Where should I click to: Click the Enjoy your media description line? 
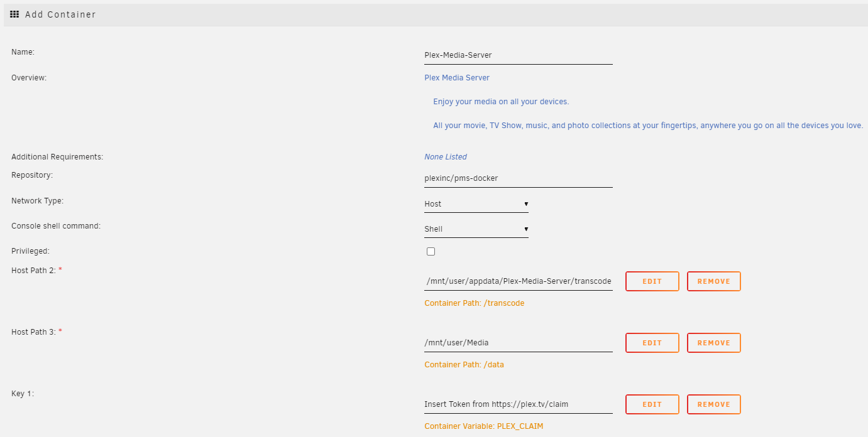coord(501,102)
